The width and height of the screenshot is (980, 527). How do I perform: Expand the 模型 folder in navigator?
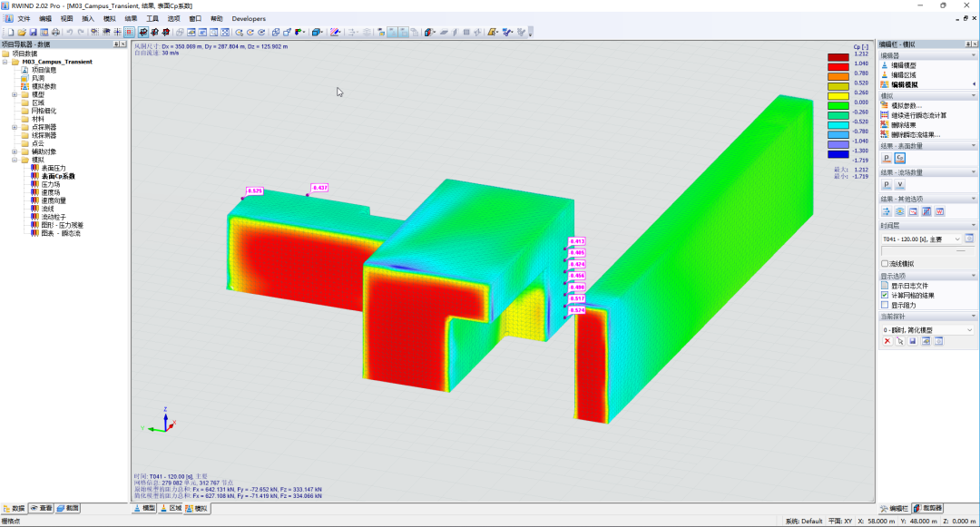tap(15, 94)
